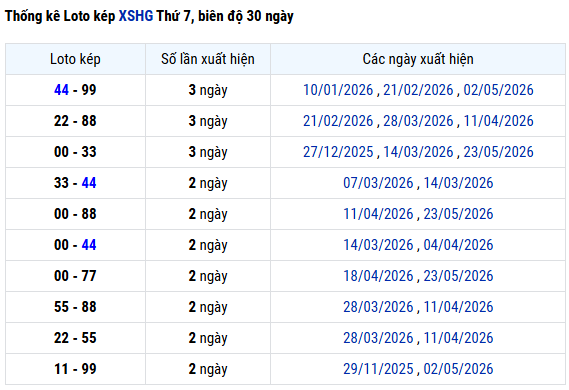This screenshot has height=390, width=569.
Task: Click '2 ngày' in the 33 - 44 row
Action: (208, 183)
